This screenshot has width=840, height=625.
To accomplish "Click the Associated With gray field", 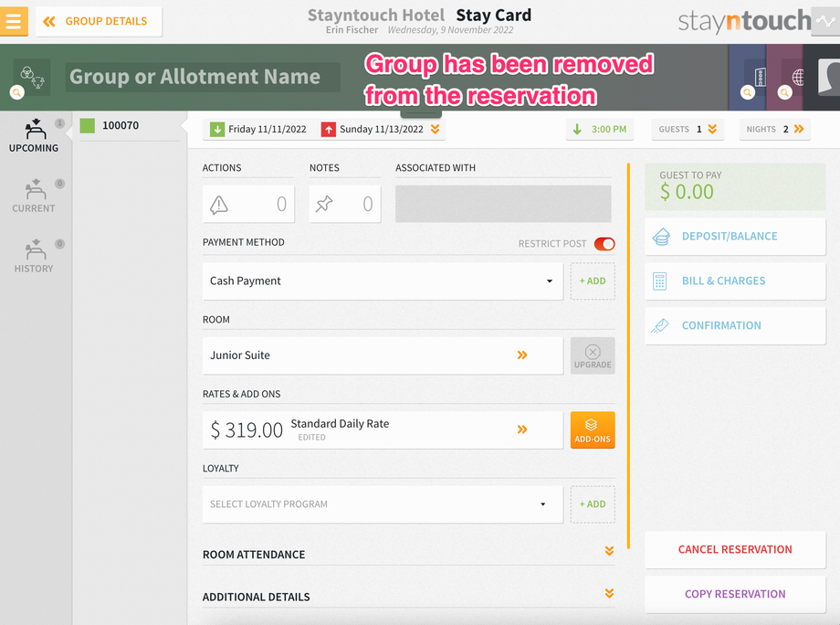I will point(503,204).
